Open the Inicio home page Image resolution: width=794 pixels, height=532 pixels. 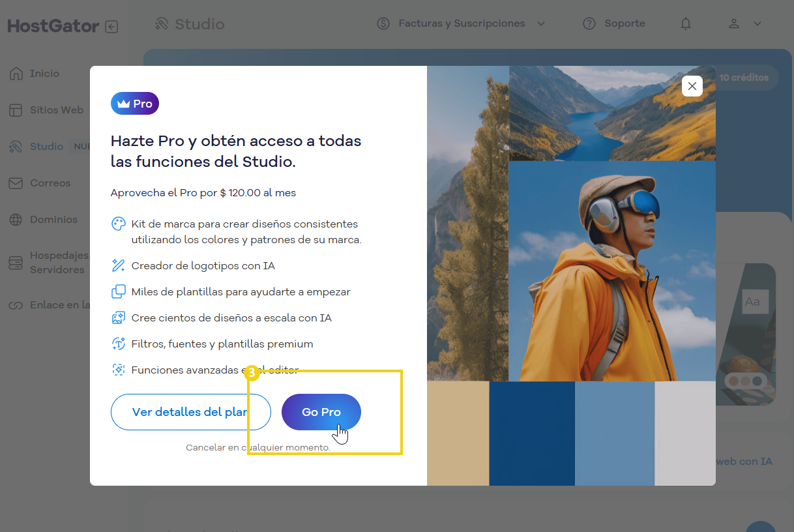44,74
